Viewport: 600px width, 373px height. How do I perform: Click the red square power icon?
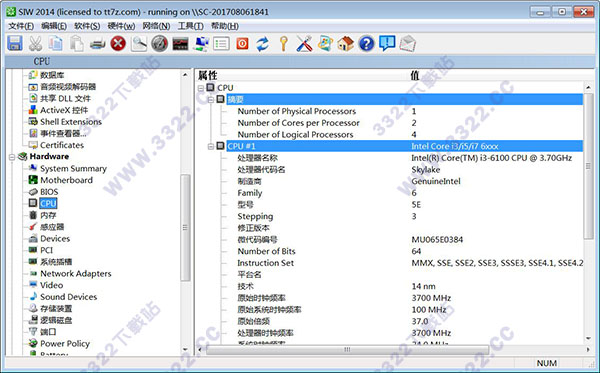pyautogui.click(x=242, y=44)
